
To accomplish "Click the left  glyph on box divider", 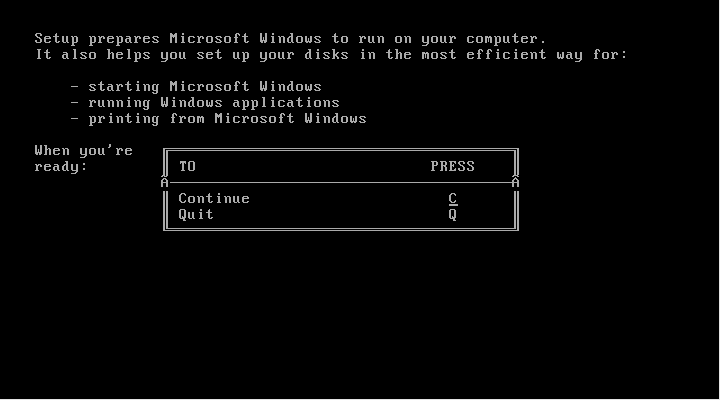I will 165,182.
